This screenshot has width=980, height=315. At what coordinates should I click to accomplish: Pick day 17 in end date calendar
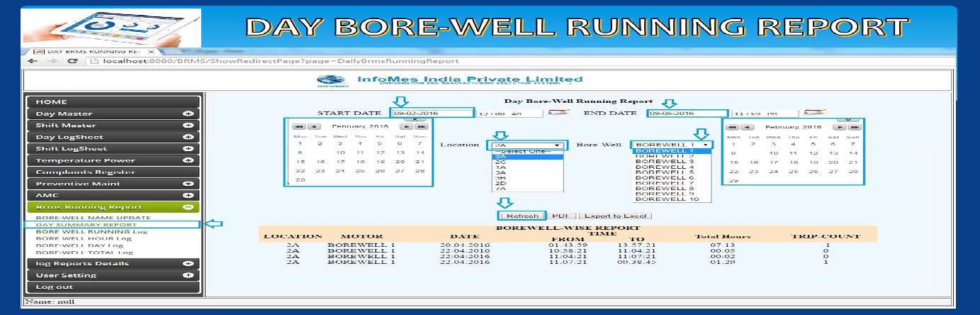(x=775, y=162)
